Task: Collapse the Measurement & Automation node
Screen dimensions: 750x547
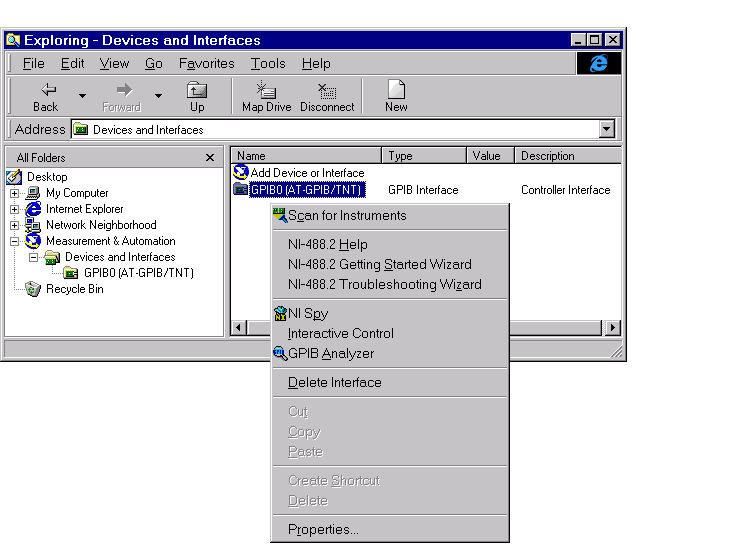Action: click(14, 241)
